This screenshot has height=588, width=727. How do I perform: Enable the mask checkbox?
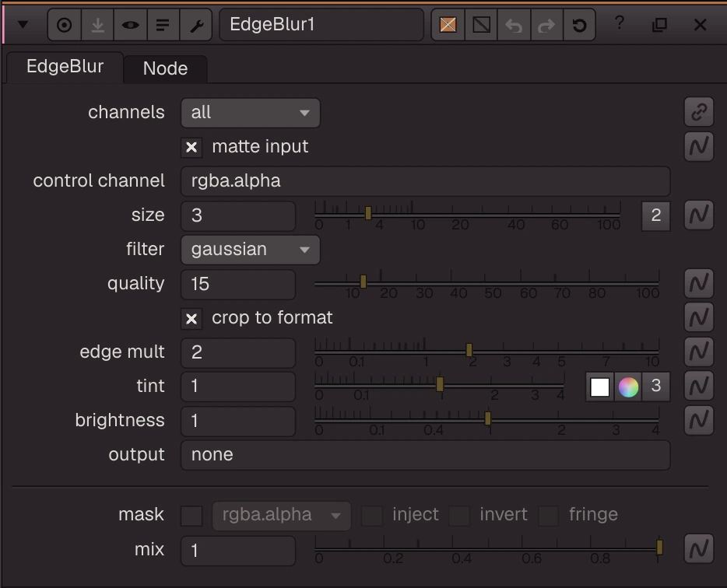point(191,516)
